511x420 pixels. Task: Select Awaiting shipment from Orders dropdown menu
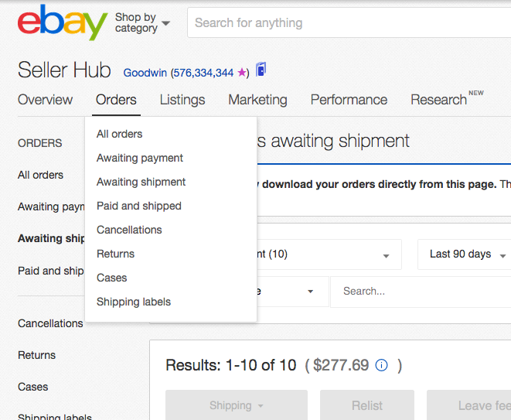point(141,182)
